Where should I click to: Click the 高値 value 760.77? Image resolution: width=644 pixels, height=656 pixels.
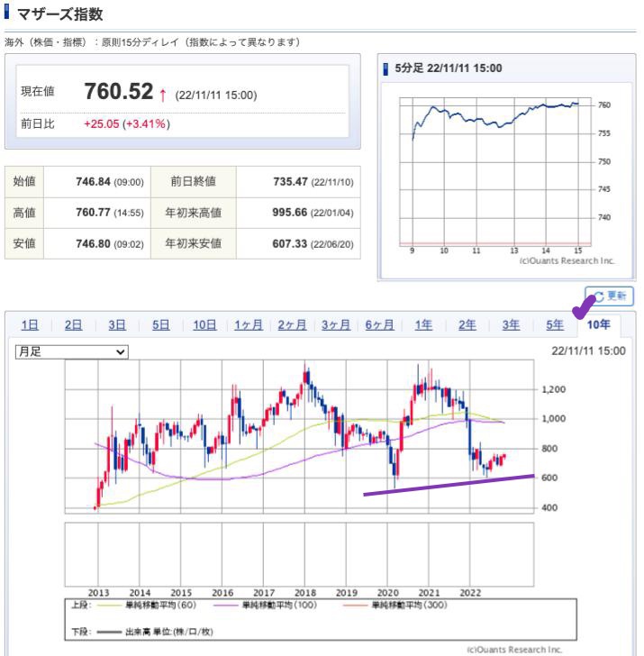click(x=93, y=213)
